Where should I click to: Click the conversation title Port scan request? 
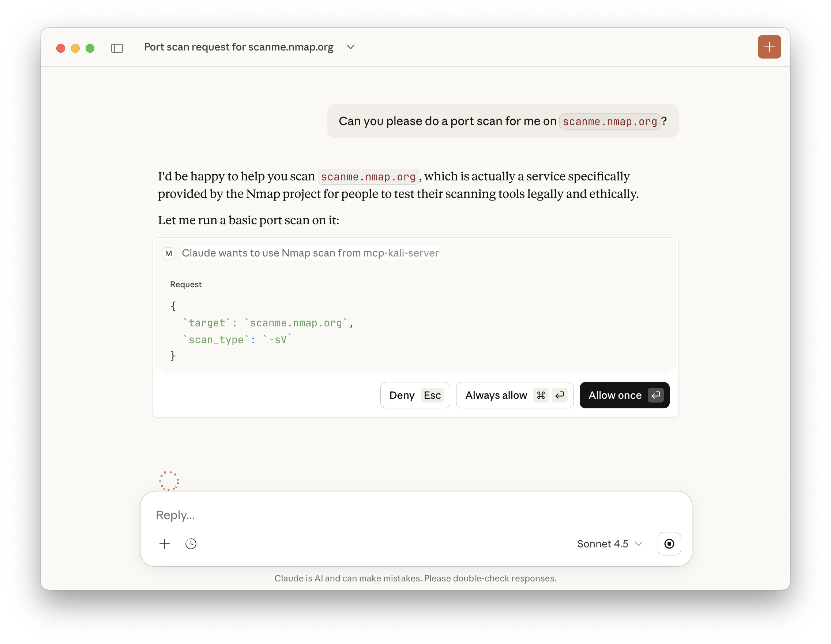pyautogui.click(x=238, y=47)
